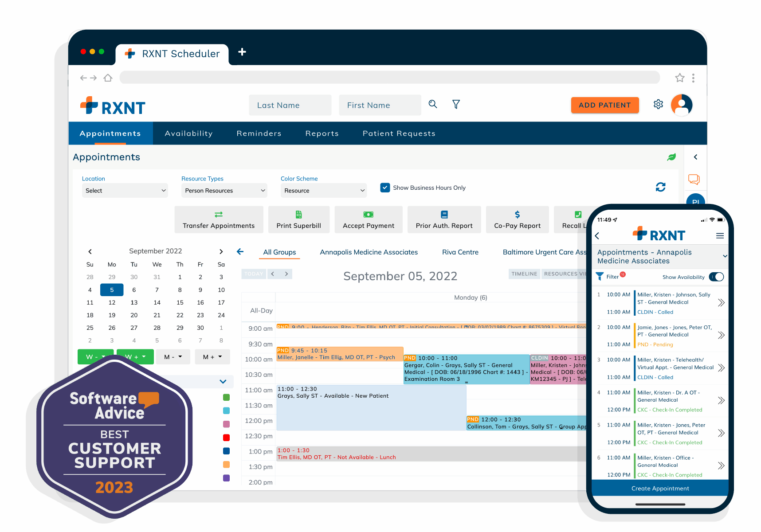Open the chat message icon in sidebar
761x532 pixels.
694,179
